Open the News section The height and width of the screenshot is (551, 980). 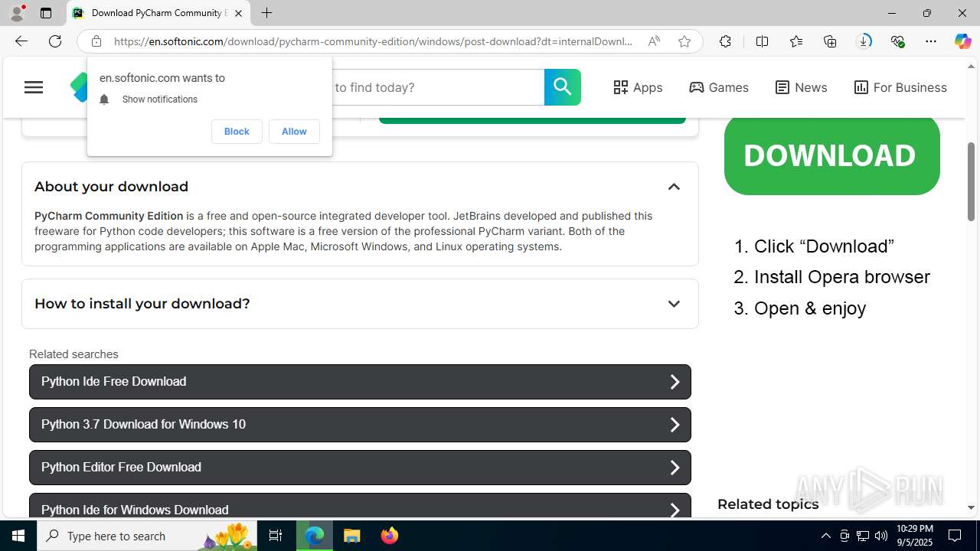pyautogui.click(x=801, y=87)
